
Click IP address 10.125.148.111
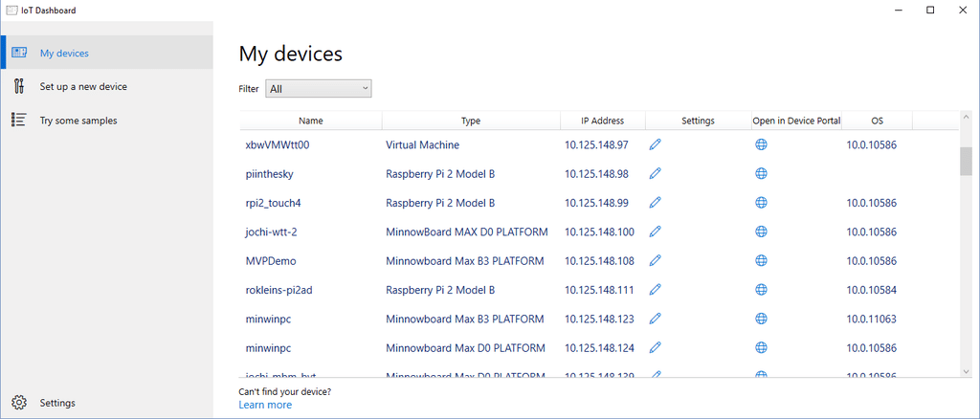(599, 290)
